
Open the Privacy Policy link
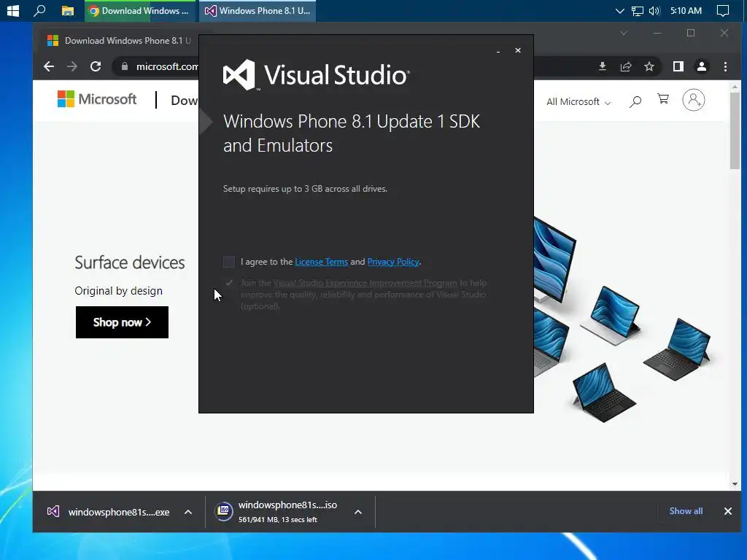click(x=393, y=262)
